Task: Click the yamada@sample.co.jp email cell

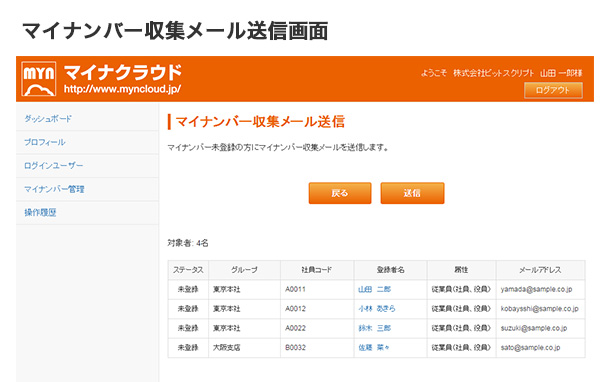Action: pos(540,289)
